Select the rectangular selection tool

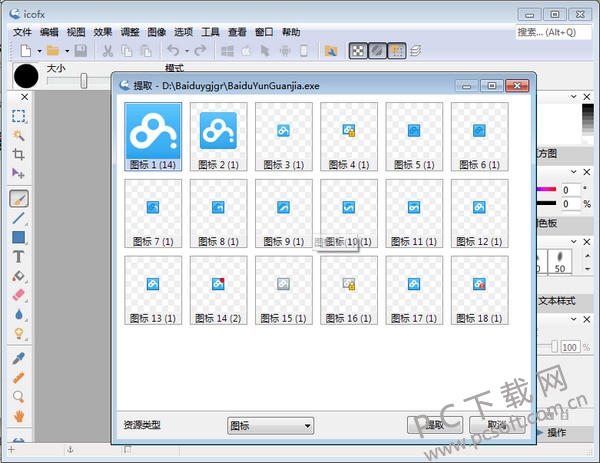18,116
